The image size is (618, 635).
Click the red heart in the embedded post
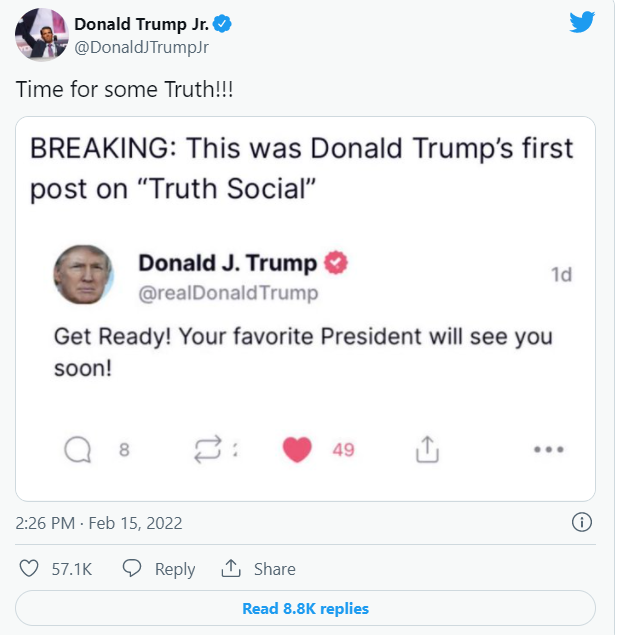[x=297, y=450]
